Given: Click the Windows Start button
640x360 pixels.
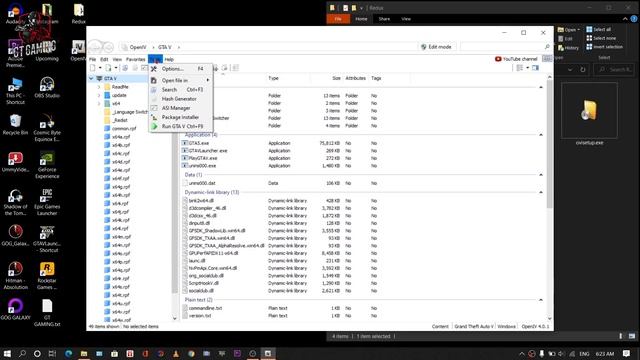Looking at the screenshot, I should point(7,353).
